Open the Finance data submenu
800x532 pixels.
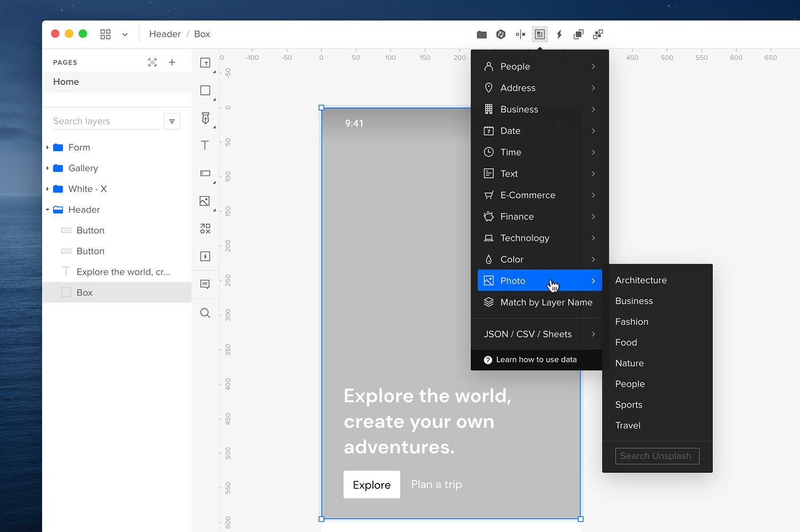[x=539, y=217]
